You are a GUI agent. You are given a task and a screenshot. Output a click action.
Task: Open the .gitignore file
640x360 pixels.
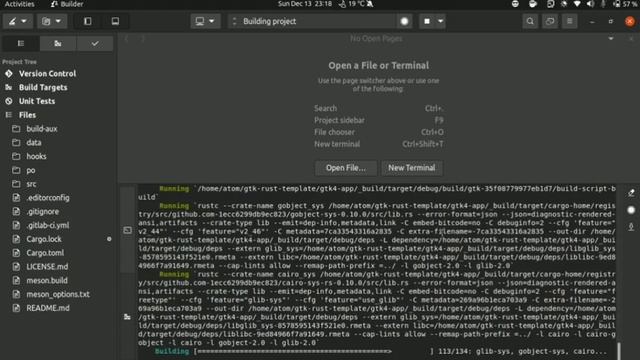click(x=42, y=212)
